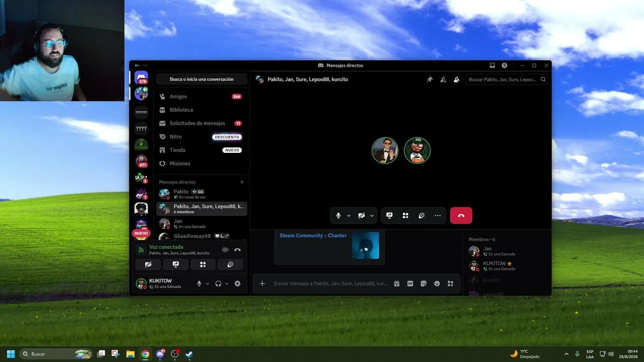Open the Discord inbox icon
644x362 pixels.
pos(493,65)
